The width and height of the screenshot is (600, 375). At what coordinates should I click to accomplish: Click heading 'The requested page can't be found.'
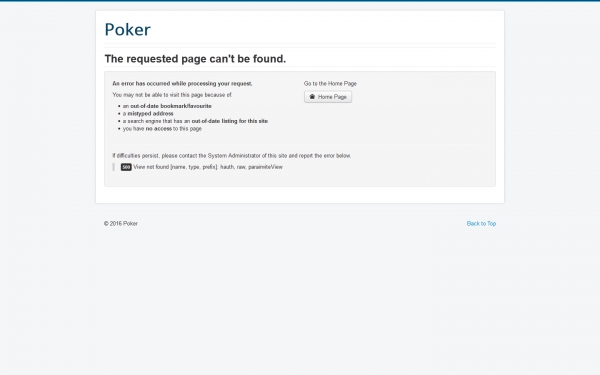click(195, 59)
